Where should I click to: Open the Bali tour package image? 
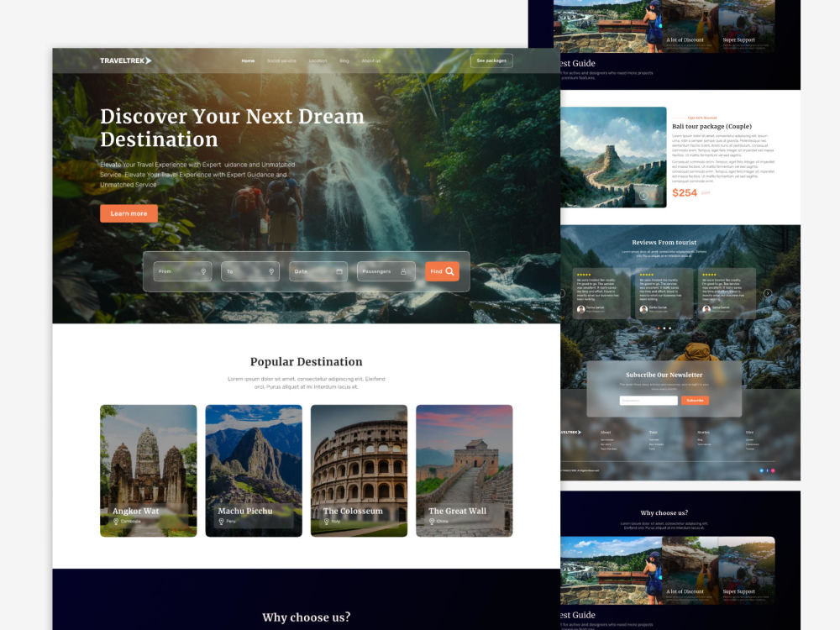point(613,157)
